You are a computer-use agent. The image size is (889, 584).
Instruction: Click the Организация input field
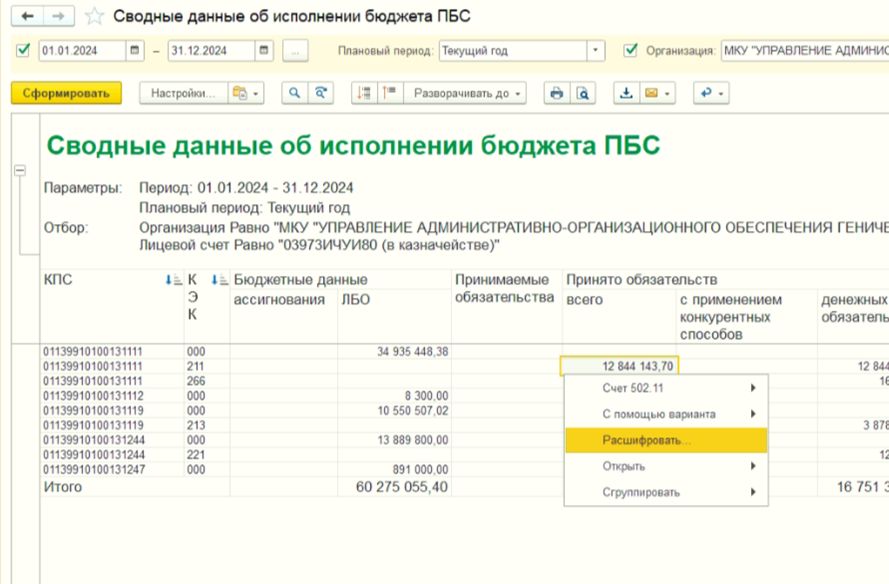click(805, 50)
